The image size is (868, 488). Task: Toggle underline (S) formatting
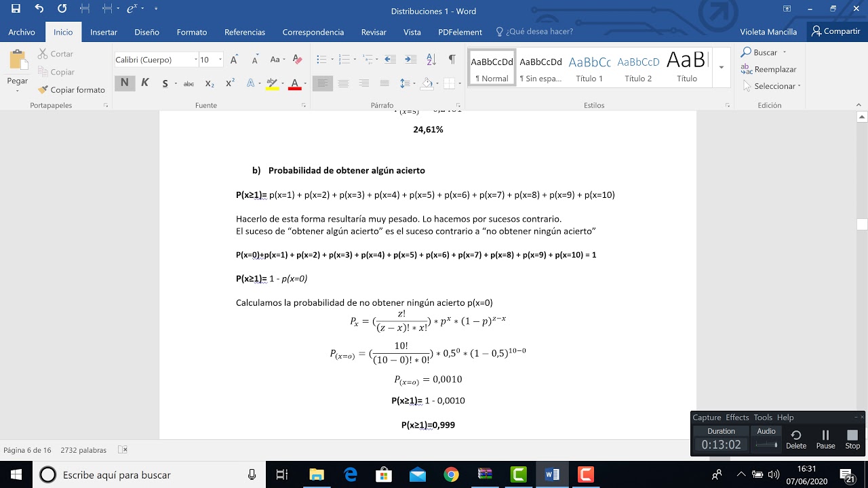(165, 83)
